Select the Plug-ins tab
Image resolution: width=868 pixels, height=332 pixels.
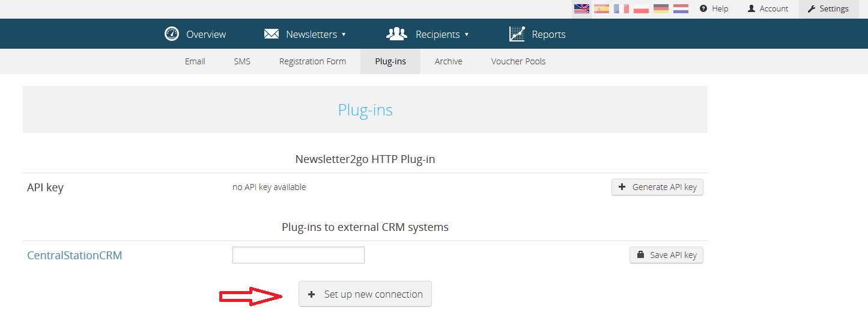pyautogui.click(x=390, y=61)
